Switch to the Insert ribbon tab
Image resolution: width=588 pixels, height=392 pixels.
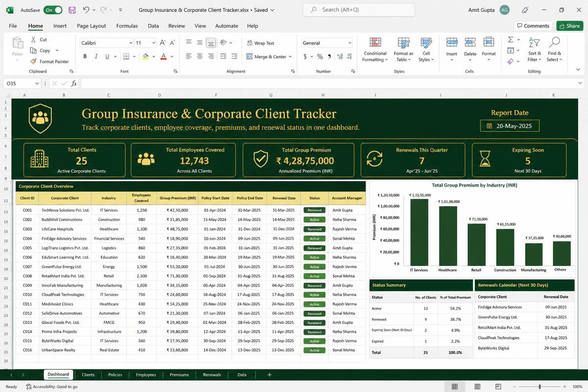pos(60,26)
